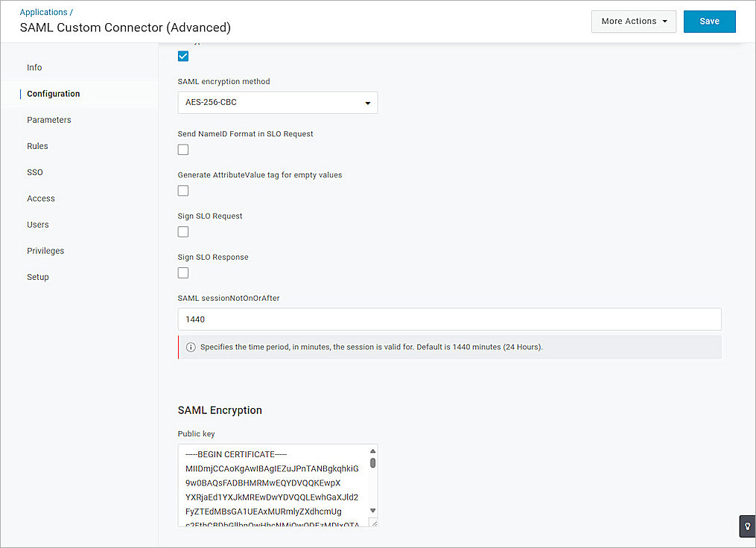Enable Generate AttributeValue tag for empty values

click(x=182, y=191)
